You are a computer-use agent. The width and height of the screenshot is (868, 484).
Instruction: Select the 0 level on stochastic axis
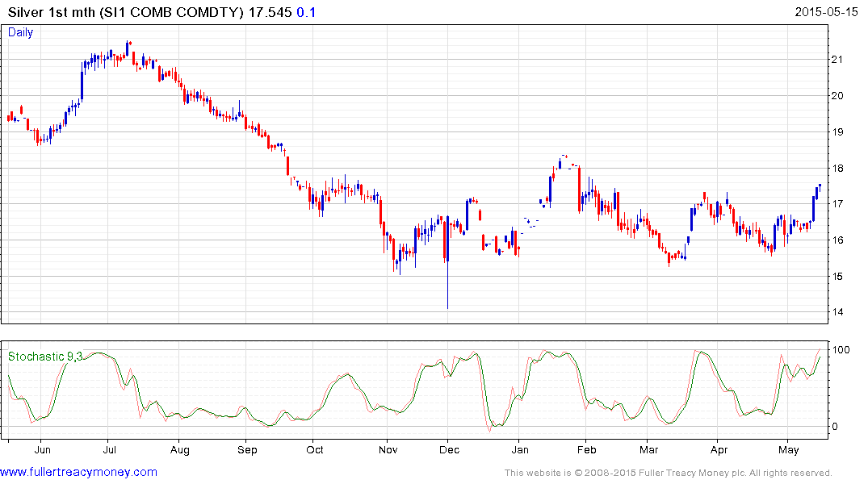pyautogui.click(x=836, y=427)
